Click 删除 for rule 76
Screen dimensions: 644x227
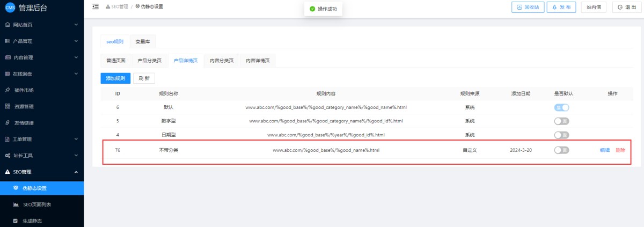tap(620, 150)
